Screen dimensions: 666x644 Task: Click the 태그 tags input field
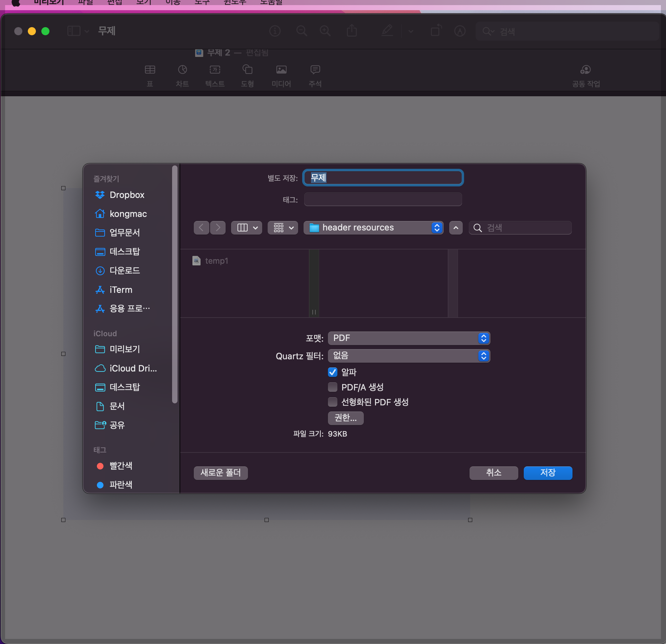coord(382,200)
